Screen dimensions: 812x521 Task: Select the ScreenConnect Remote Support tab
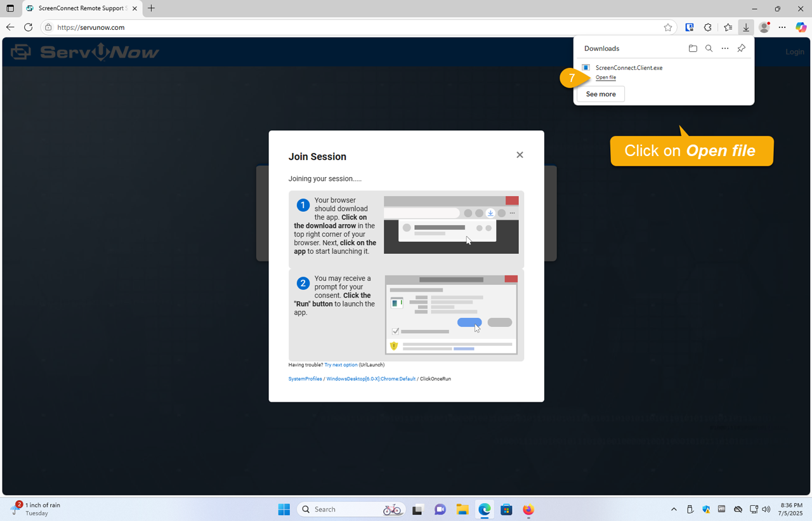pos(81,8)
